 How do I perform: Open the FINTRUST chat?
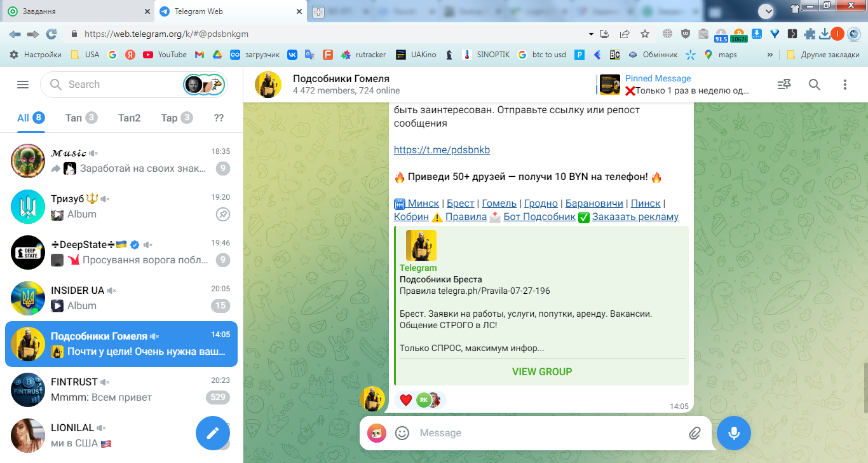tap(121, 390)
